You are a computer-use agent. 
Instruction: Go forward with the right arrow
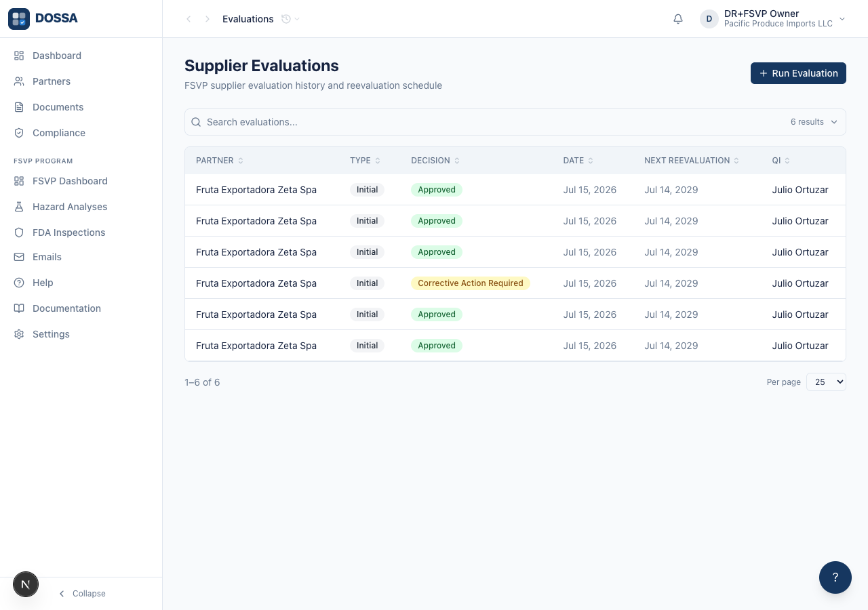pos(208,19)
